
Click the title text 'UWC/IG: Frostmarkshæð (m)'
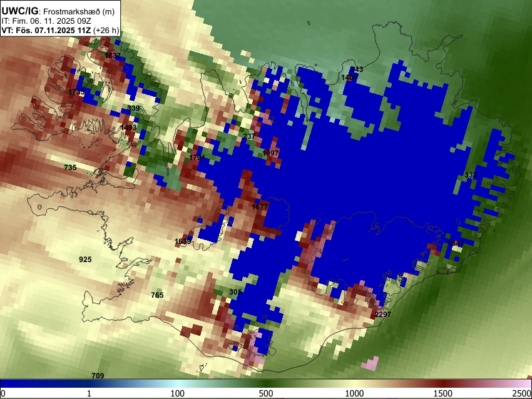click(58, 11)
